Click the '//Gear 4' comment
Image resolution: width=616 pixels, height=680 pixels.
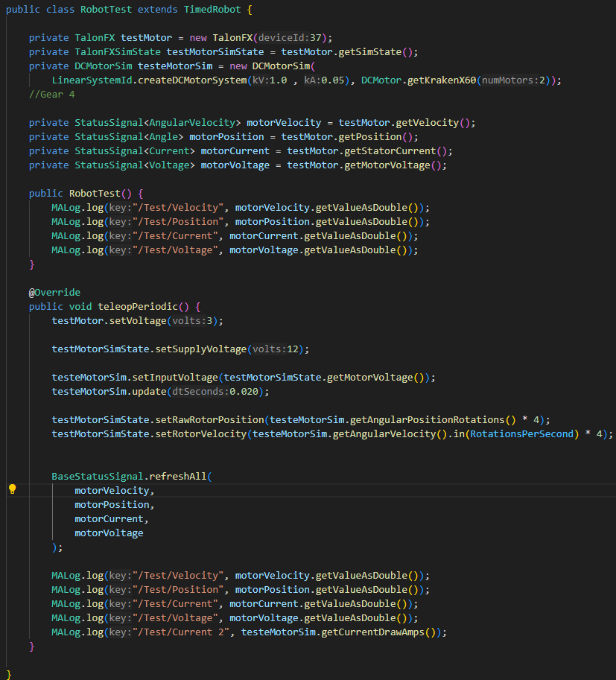(x=51, y=95)
